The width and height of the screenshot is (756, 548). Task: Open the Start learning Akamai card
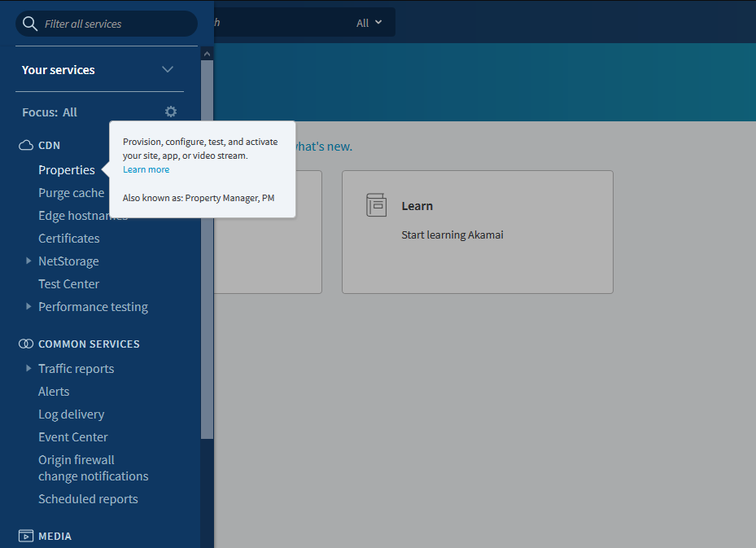[x=477, y=232]
